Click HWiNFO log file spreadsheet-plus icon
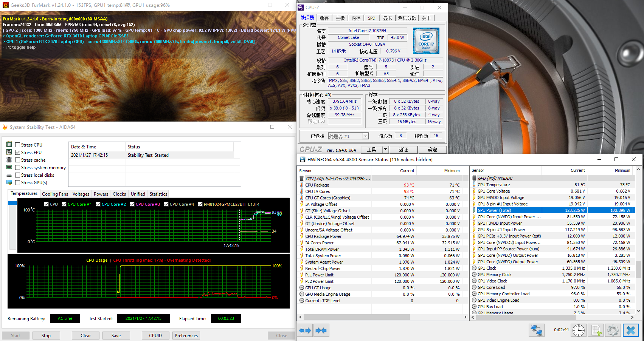This screenshot has width=644, height=341. [x=596, y=330]
